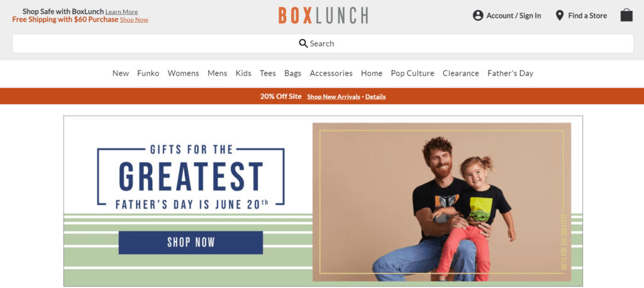
Task: Open the Father's Day category
Action: point(510,73)
